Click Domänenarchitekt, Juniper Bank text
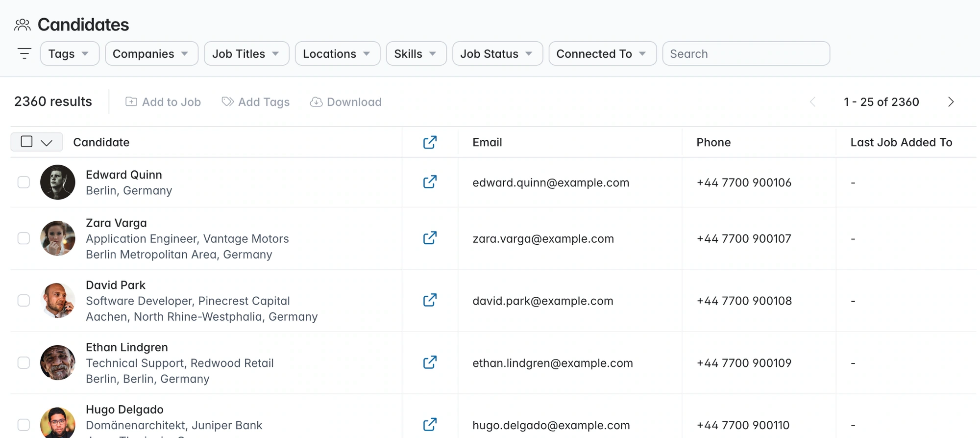980x438 pixels. tap(174, 425)
